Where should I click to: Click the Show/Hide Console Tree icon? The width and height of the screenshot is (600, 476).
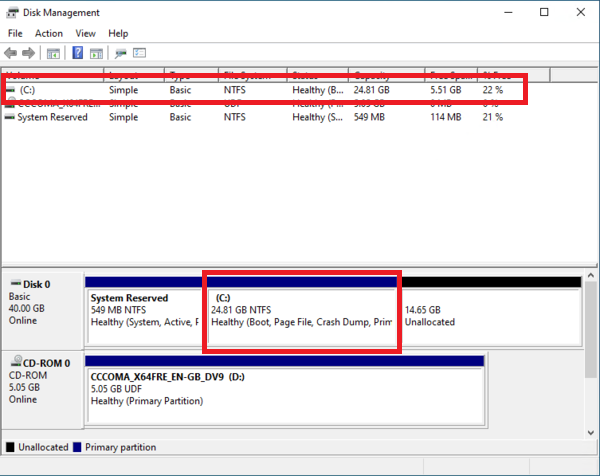pos(54,53)
